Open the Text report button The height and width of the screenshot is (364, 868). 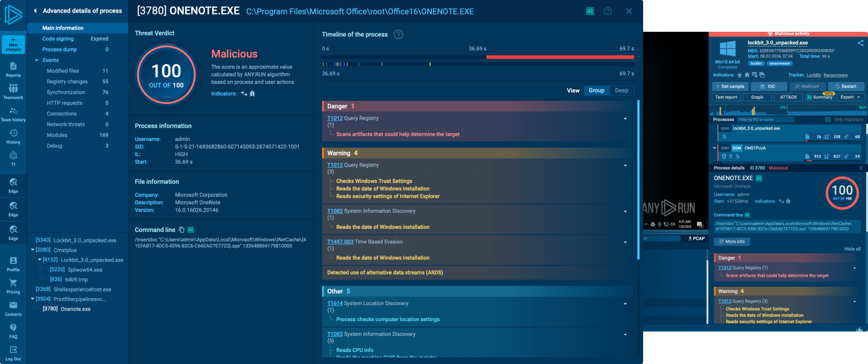pyautogui.click(x=726, y=97)
